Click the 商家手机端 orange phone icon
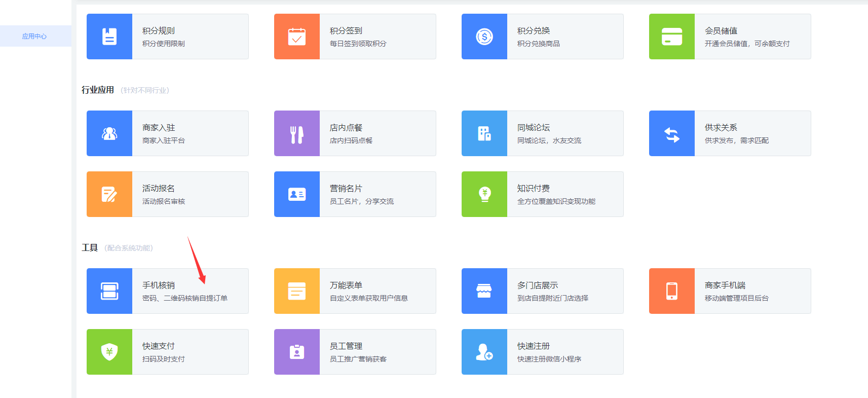The width and height of the screenshot is (868, 398). click(x=672, y=291)
